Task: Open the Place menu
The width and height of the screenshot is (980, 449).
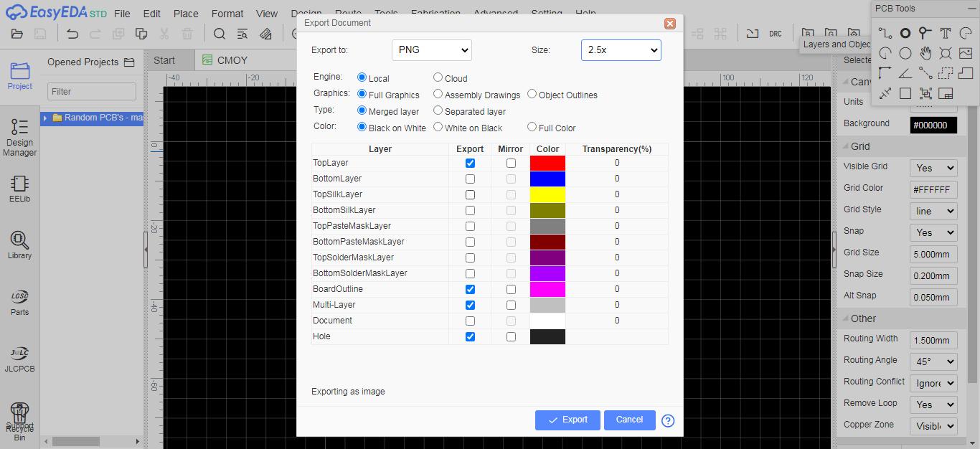Action: [186, 14]
